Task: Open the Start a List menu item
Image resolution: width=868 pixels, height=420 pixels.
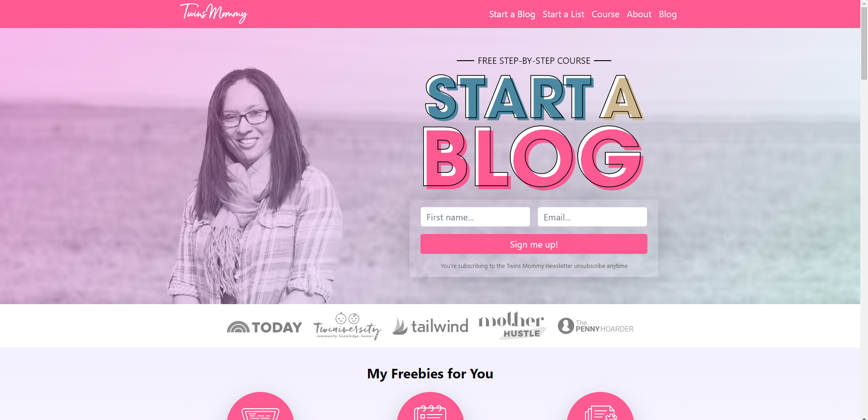Action: [563, 14]
